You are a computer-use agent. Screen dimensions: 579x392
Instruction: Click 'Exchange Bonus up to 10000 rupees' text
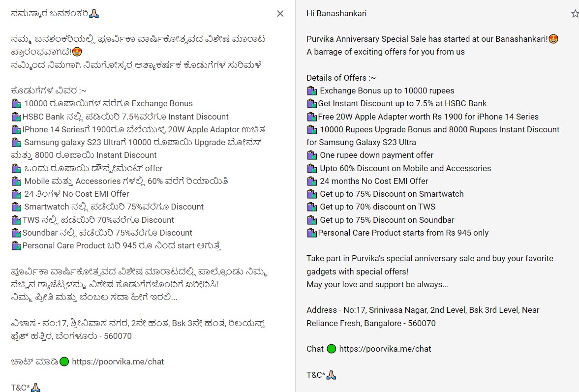coord(387,90)
